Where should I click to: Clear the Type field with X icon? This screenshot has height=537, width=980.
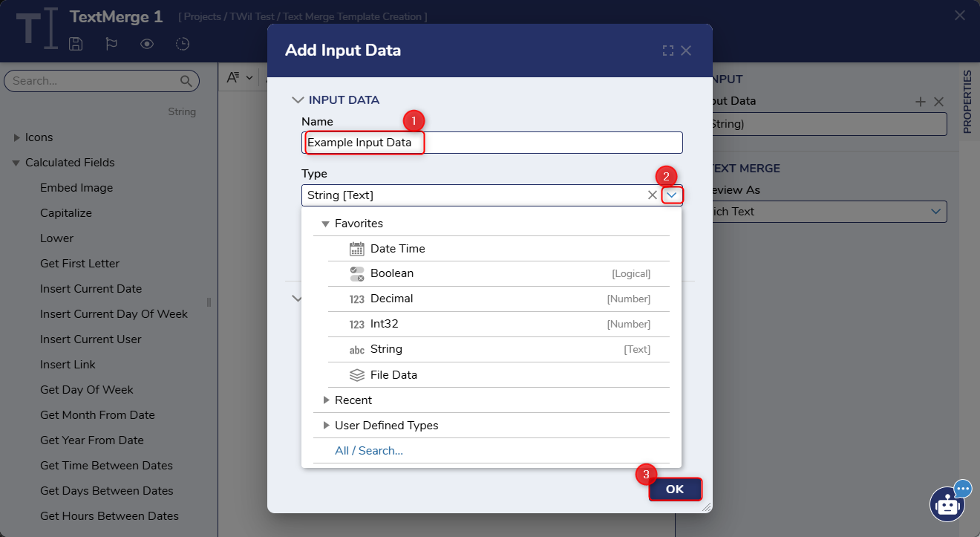(x=652, y=195)
